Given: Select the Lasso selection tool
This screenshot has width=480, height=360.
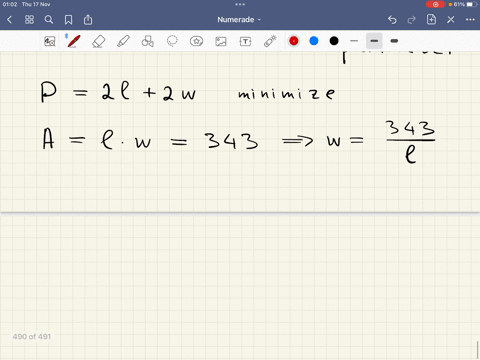Looking at the screenshot, I should click(172, 41).
